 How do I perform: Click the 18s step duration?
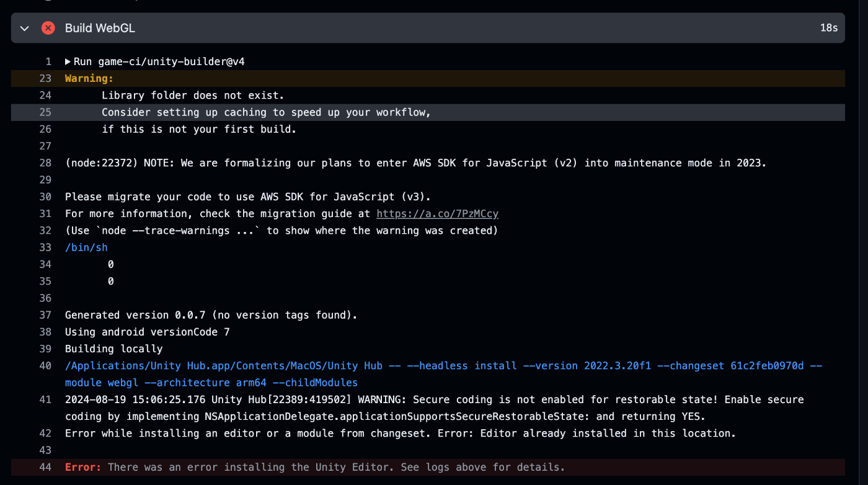828,28
